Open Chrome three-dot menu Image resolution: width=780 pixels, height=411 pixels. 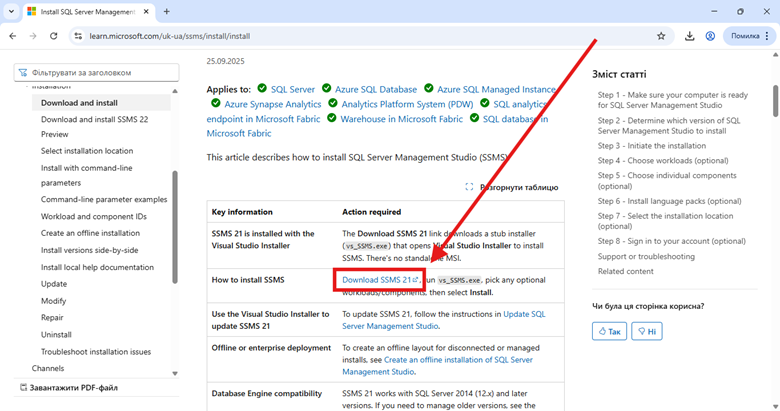[767, 36]
